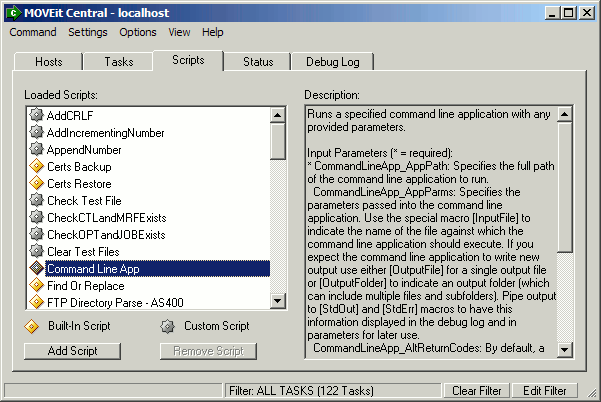Viewport: 601px width, 402px height.
Task: Click the Remove Script button
Action: point(209,351)
